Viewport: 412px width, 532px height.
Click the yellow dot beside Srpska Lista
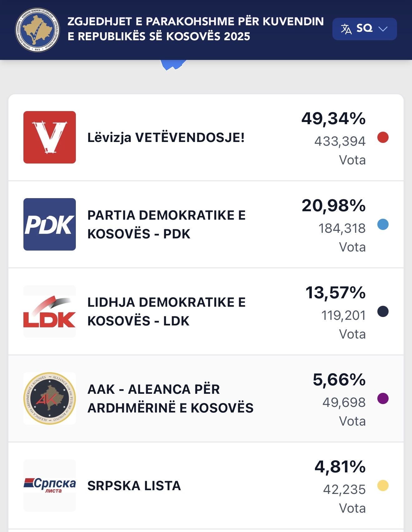tap(383, 486)
